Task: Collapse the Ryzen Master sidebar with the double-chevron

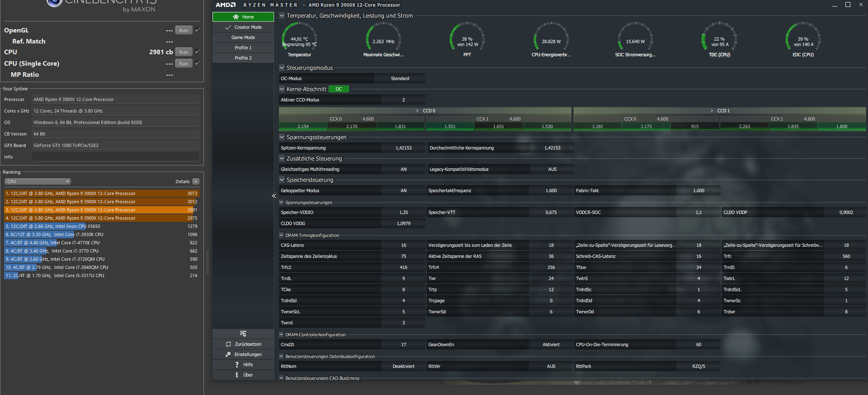Action: [x=274, y=196]
